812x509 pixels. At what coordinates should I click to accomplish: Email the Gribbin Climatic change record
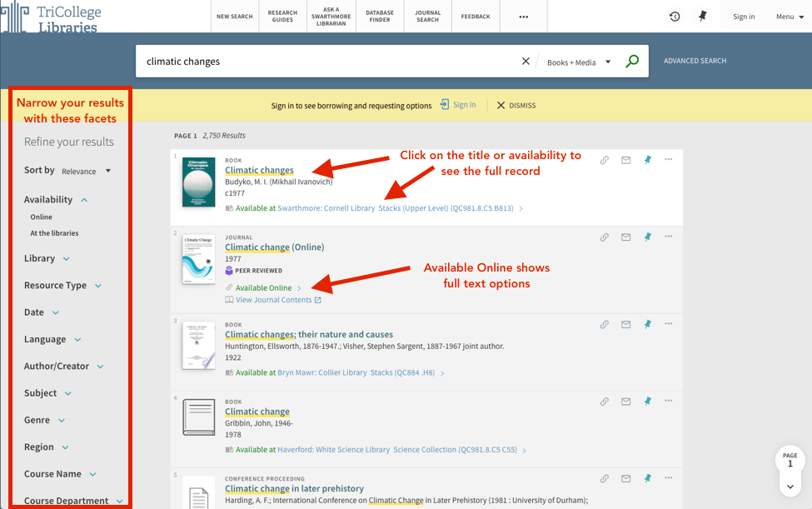tap(626, 402)
